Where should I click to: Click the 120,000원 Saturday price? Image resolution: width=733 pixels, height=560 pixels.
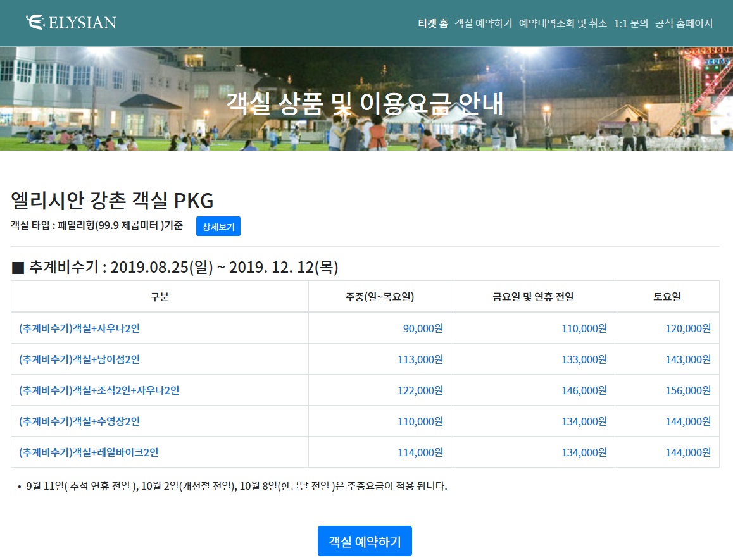(x=688, y=328)
